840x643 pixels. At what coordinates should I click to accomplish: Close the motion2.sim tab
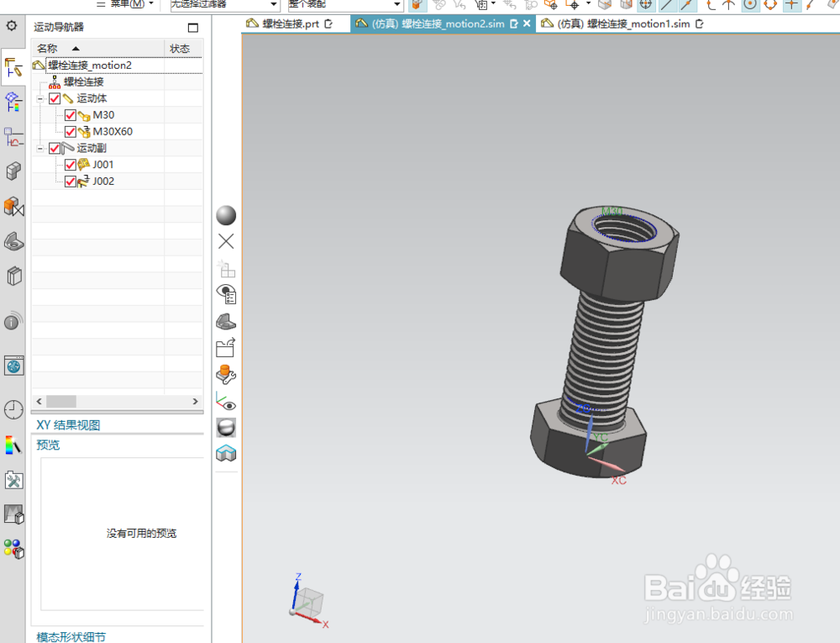(x=527, y=24)
